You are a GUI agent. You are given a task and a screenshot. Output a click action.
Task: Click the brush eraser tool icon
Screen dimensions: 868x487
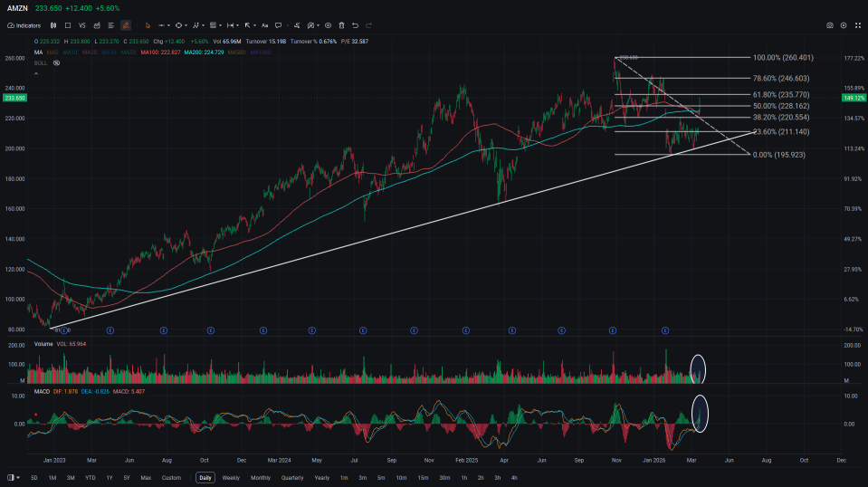tap(297, 25)
